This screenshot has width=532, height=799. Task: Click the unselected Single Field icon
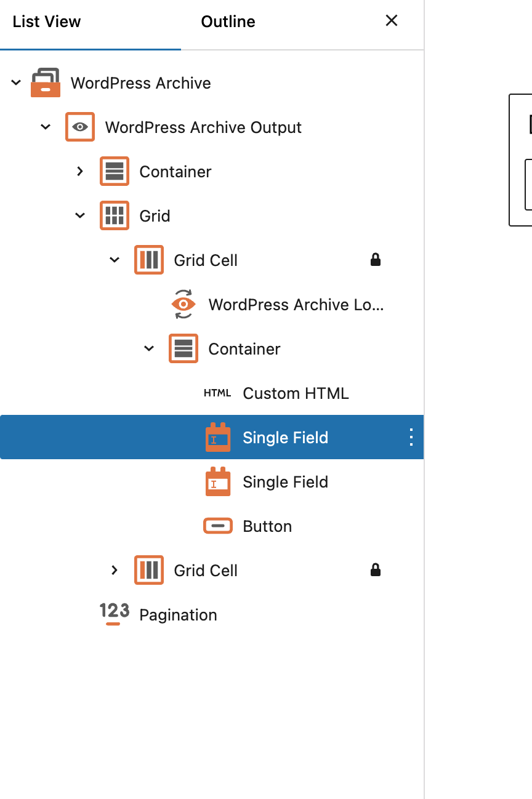[x=218, y=482]
